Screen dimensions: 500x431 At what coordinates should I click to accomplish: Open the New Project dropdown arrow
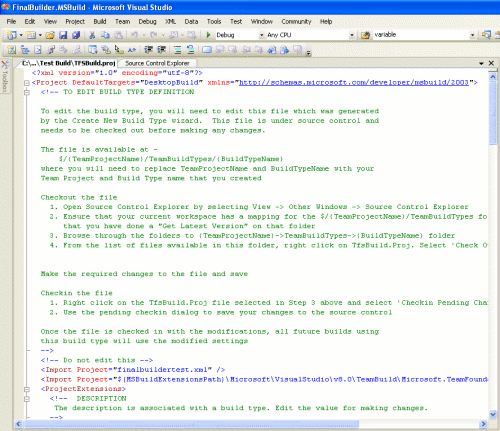[x=21, y=35]
